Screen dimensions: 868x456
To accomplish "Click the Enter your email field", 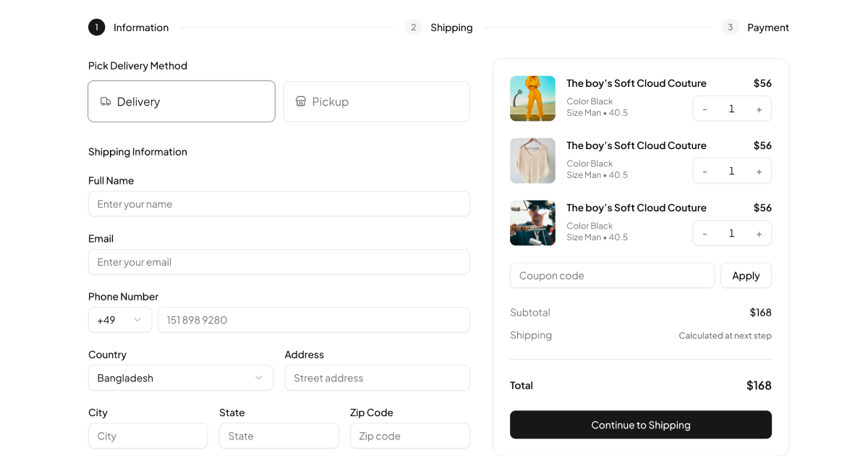I will pyautogui.click(x=279, y=261).
